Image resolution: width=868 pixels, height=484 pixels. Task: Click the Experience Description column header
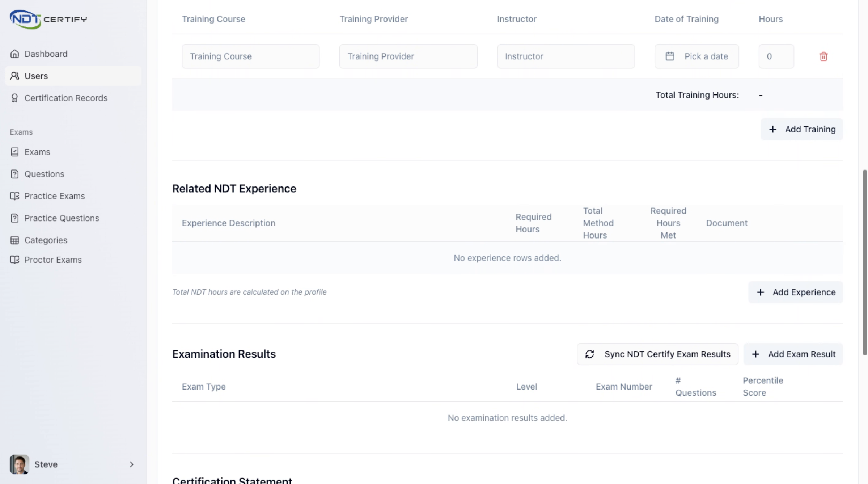228,223
